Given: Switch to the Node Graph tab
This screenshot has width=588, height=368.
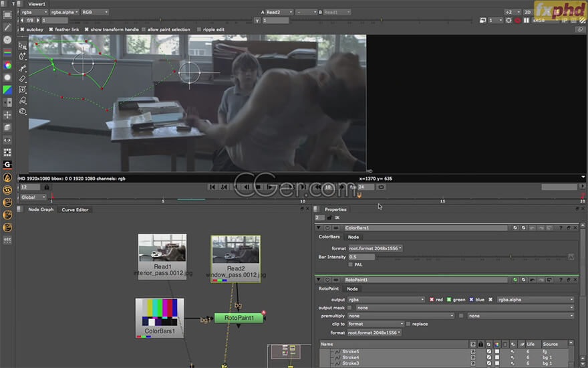Looking at the screenshot, I should point(41,209).
